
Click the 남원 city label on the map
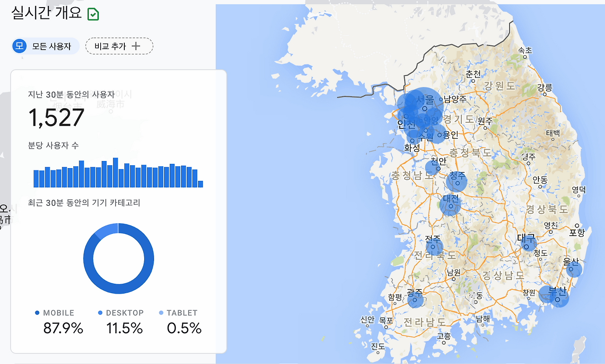coord(454,272)
